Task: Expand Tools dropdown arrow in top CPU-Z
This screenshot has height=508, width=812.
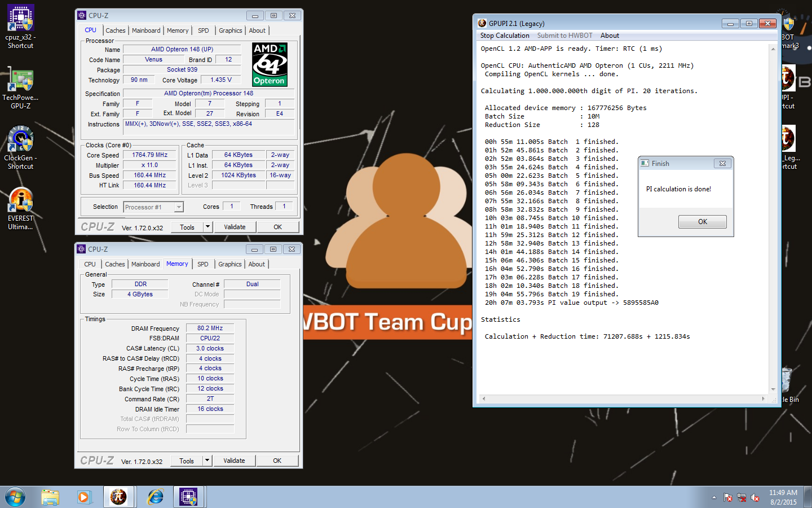Action: click(208, 227)
